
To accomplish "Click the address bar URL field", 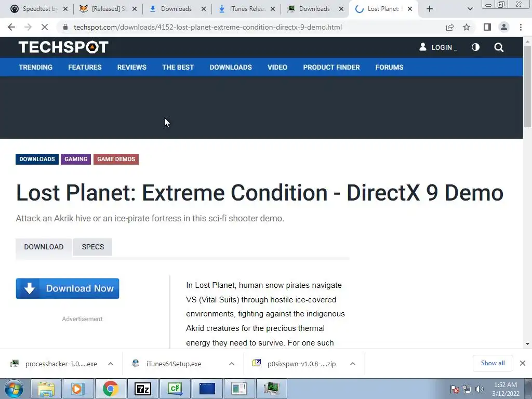I will coord(208,27).
